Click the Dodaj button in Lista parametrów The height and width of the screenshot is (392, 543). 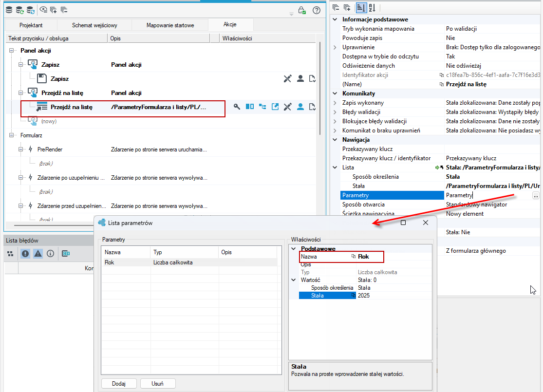[x=119, y=384]
